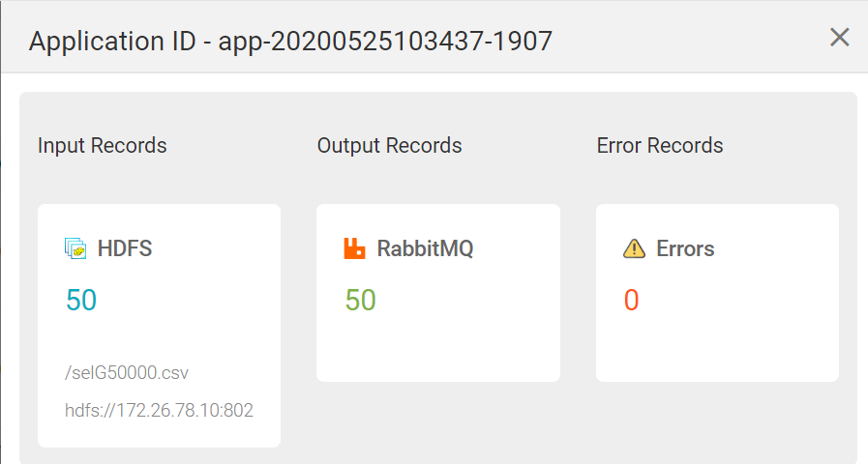Click the Application ID title text
The image size is (868, 464).
tap(290, 41)
